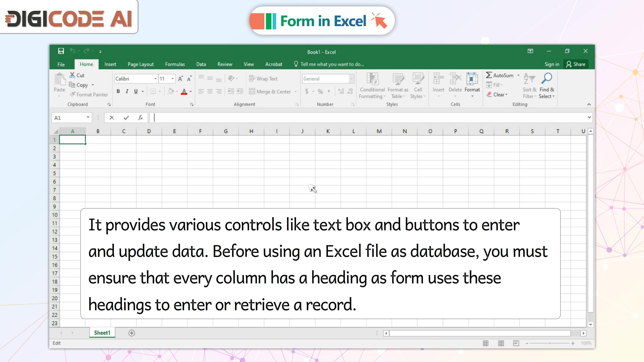Click the Save icon in quick access toolbar

61,51
